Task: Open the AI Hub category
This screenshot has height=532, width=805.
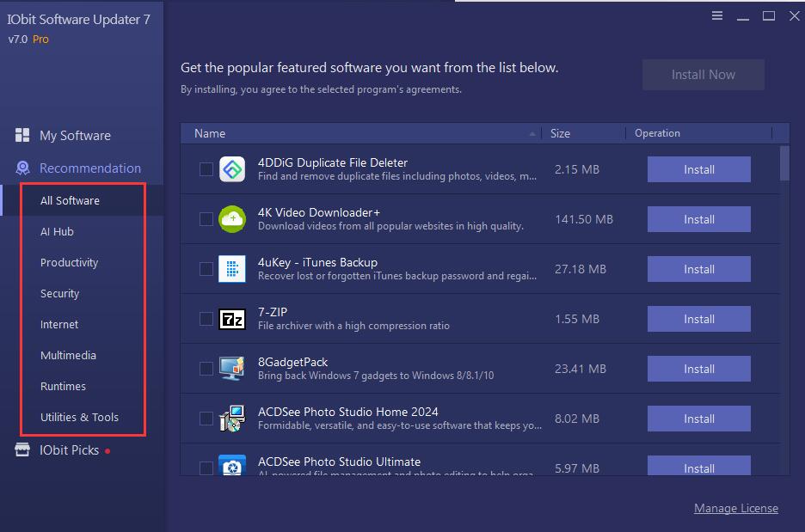Action: (x=57, y=232)
